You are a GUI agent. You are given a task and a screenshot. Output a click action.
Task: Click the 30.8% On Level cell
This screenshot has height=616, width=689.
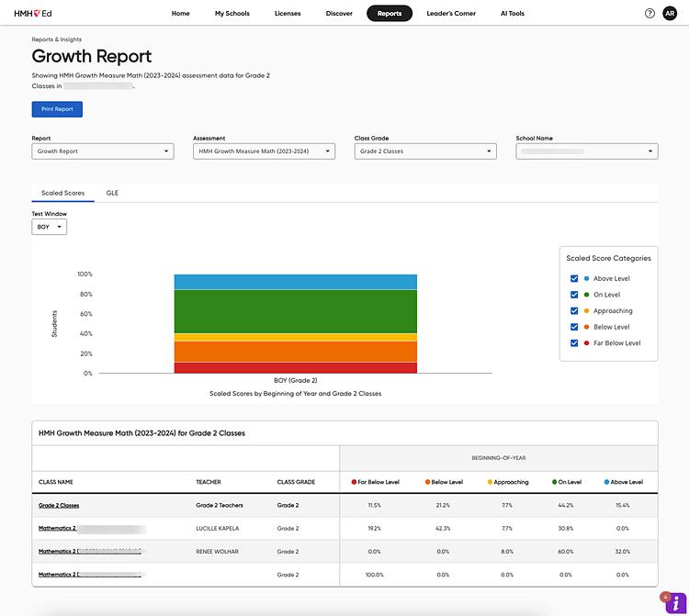click(x=566, y=528)
